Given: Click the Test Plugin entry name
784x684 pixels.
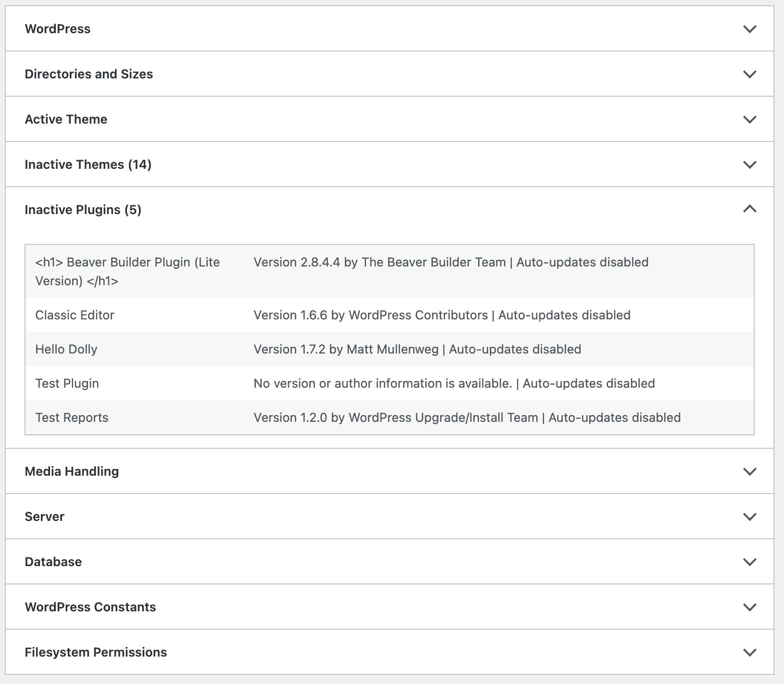Looking at the screenshot, I should (x=67, y=383).
